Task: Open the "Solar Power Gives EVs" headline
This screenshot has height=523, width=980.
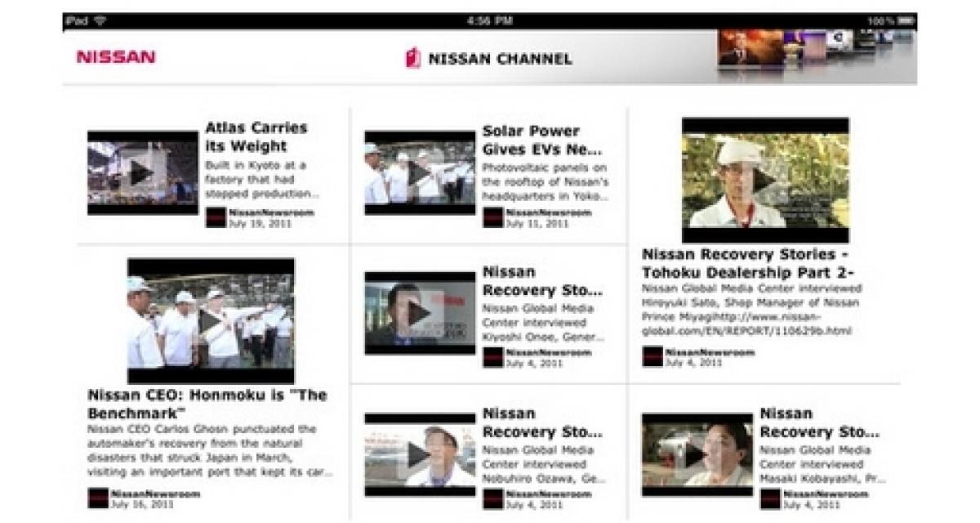Action: (x=542, y=141)
